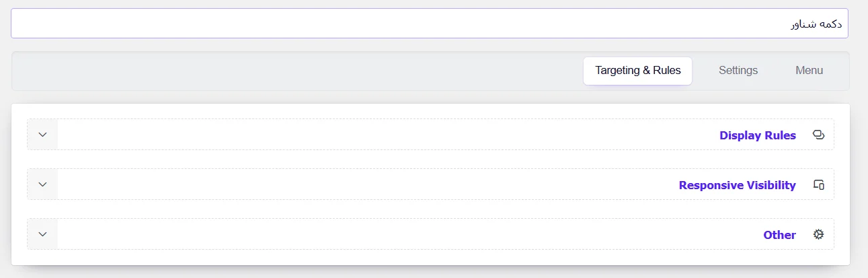Screen dimensions: 868x278
Task: Click the Responsive Visibility devices icon
Action: point(818,184)
